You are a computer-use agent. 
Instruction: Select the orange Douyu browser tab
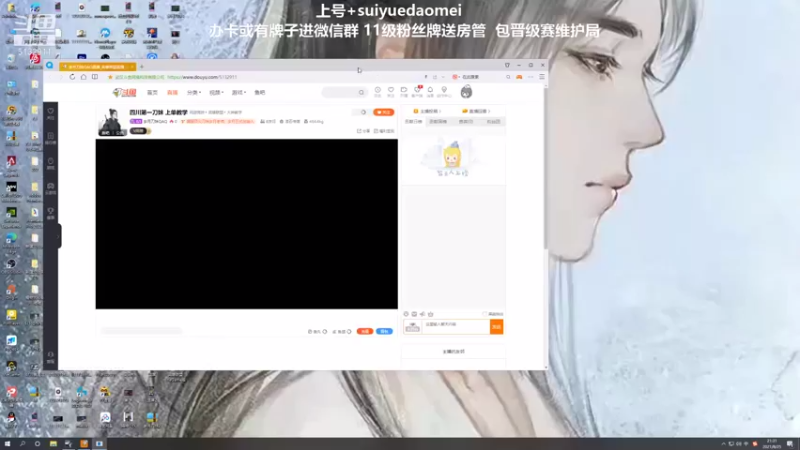(x=97, y=66)
